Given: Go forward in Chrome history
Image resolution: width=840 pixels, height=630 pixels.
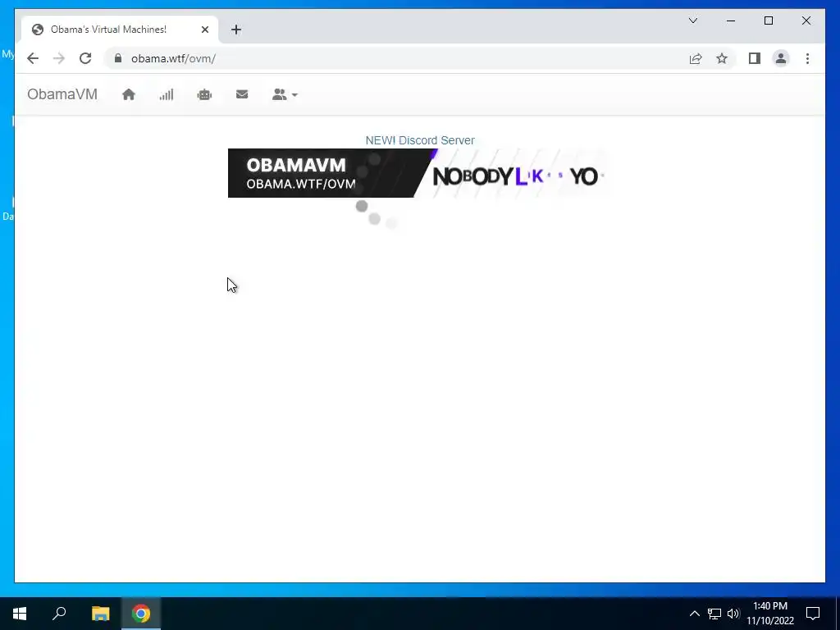Looking at the screenshot, I should pyautogui.click(x=59, y=58).
